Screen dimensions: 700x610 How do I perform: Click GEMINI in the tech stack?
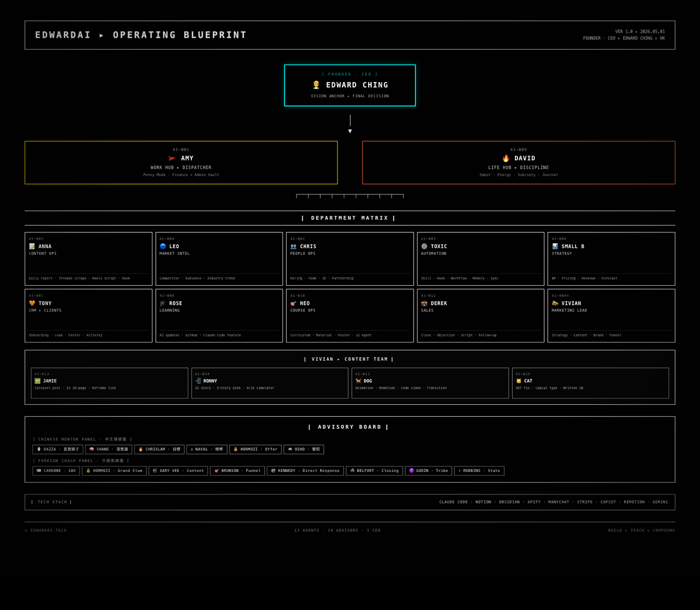660,502
